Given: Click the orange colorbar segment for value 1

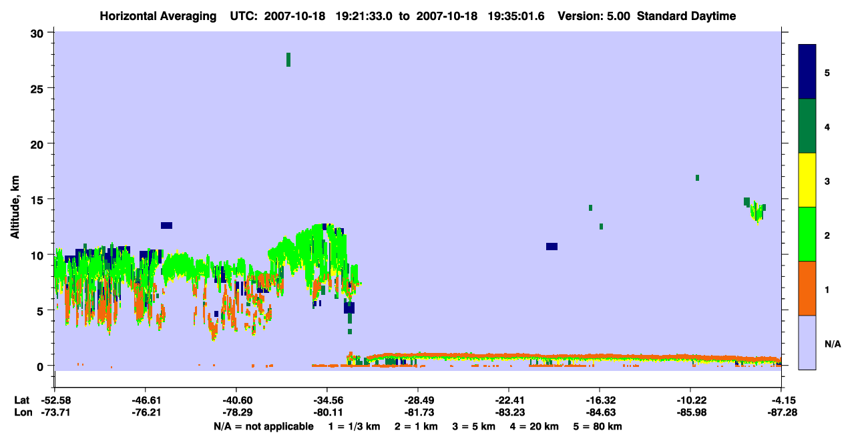Looking at the screenshot, I should point(807,288).
